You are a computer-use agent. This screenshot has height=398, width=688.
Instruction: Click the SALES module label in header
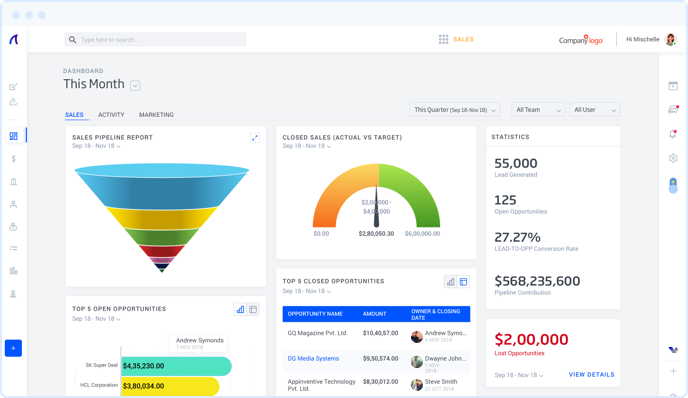(x=463, y=39)
